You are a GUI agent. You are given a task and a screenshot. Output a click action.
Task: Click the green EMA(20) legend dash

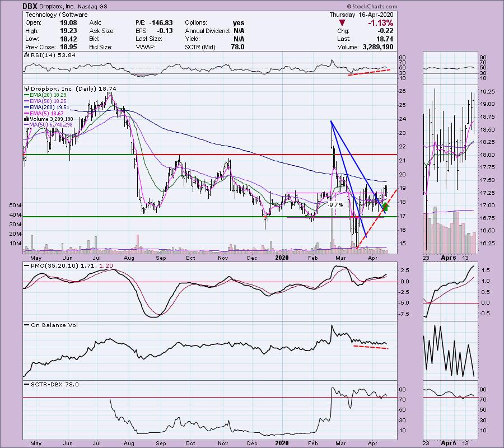[27, 95]
